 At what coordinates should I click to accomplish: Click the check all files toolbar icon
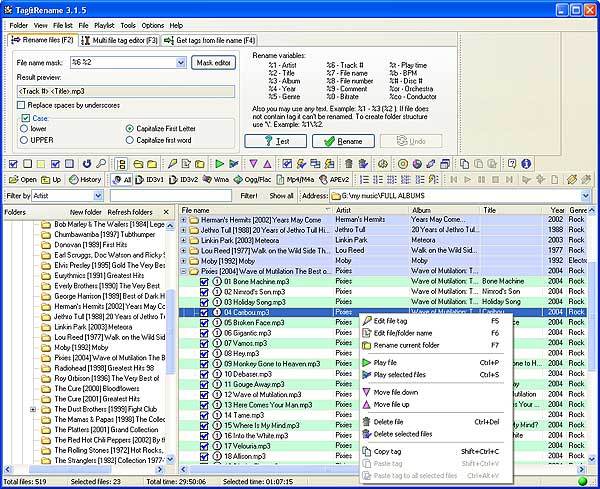coord(13,164)
